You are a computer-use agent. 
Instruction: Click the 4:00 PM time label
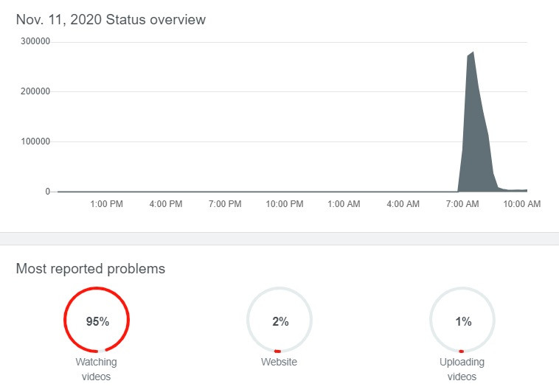point(166,204)
